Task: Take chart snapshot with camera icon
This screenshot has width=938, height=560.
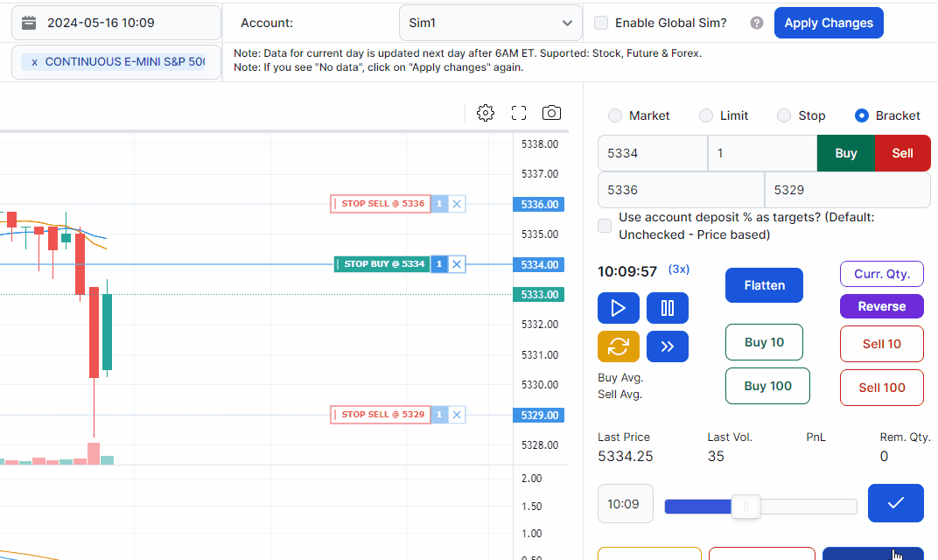Action: click(x=551, y=113)
